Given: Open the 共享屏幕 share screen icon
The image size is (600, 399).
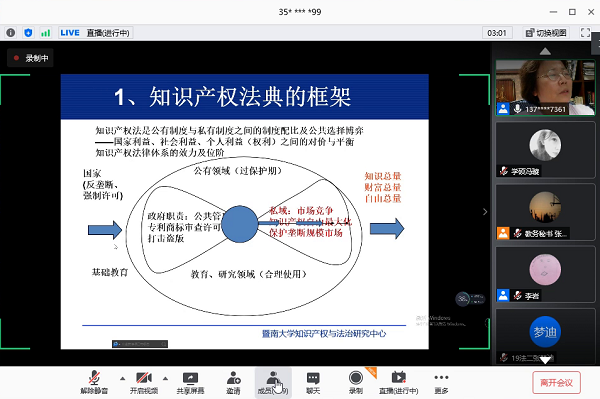Looking at the screenshot, I should pyautogui.click(x=190, y=383).
